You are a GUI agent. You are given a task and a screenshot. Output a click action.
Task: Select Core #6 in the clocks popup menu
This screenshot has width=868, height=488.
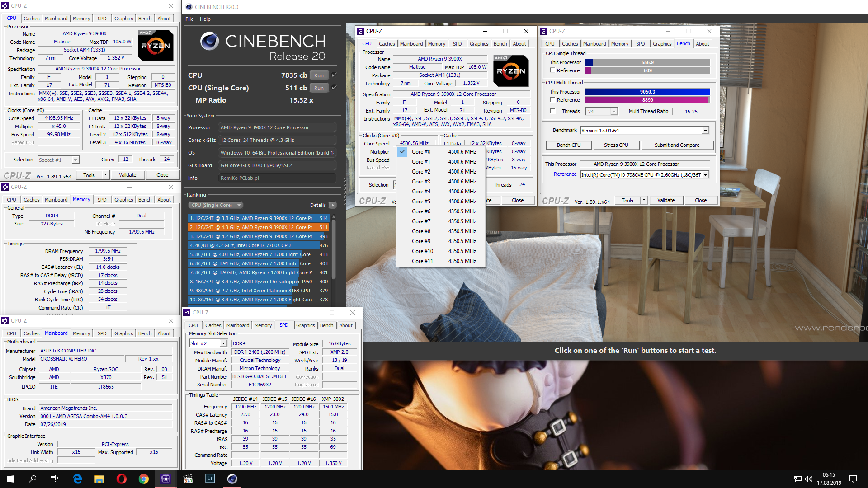point(441,211)
